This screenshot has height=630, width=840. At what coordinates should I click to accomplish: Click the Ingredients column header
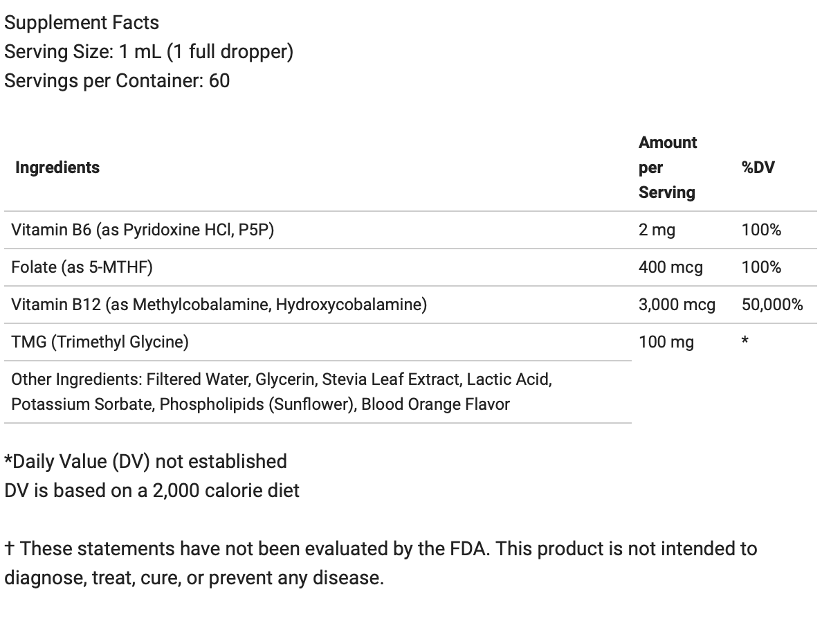(57, 168)
